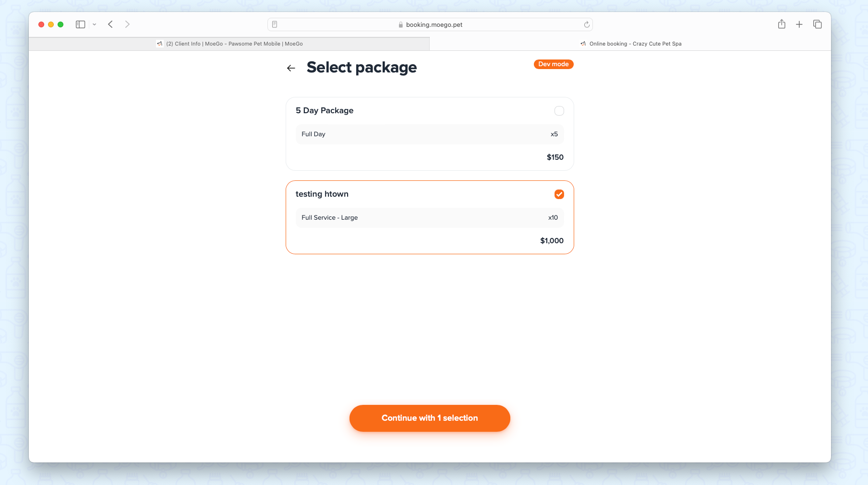Show the tab overview icon
Image resolution: width=868 pixels, height=485 pixels.
818,24
